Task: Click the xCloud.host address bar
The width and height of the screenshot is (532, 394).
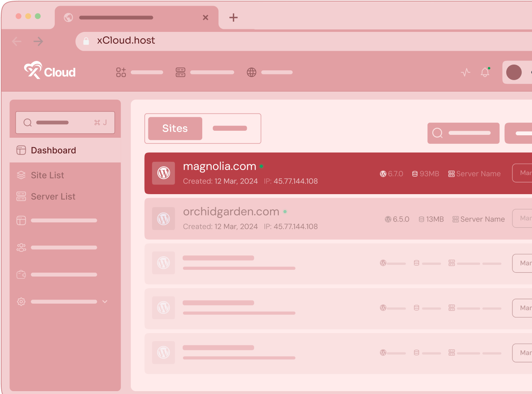Action: coord(304,41)
